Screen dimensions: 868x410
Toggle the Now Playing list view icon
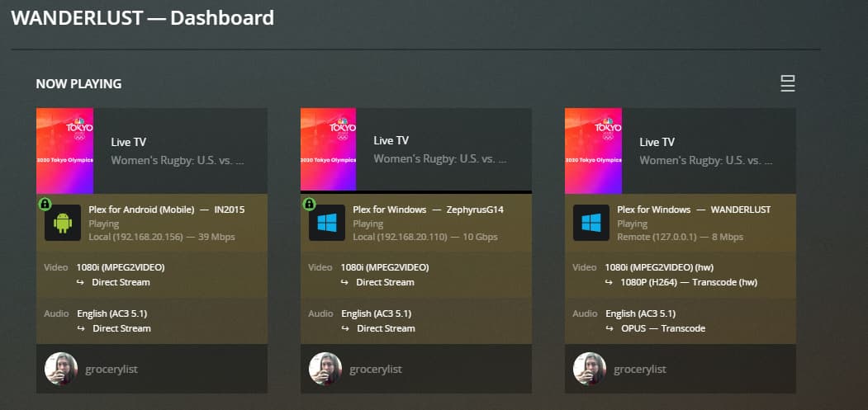pyautogui.click(x=787, y=83)
